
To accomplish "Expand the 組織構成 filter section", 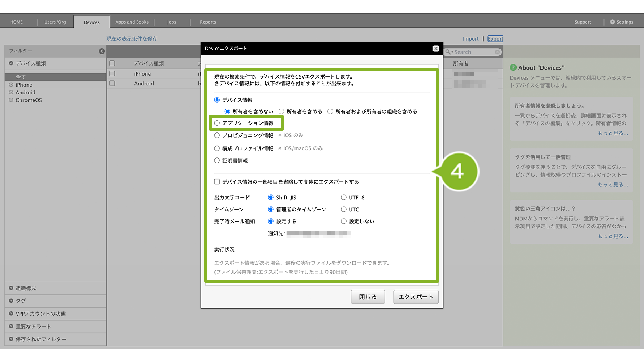I will tap(26, 288).
